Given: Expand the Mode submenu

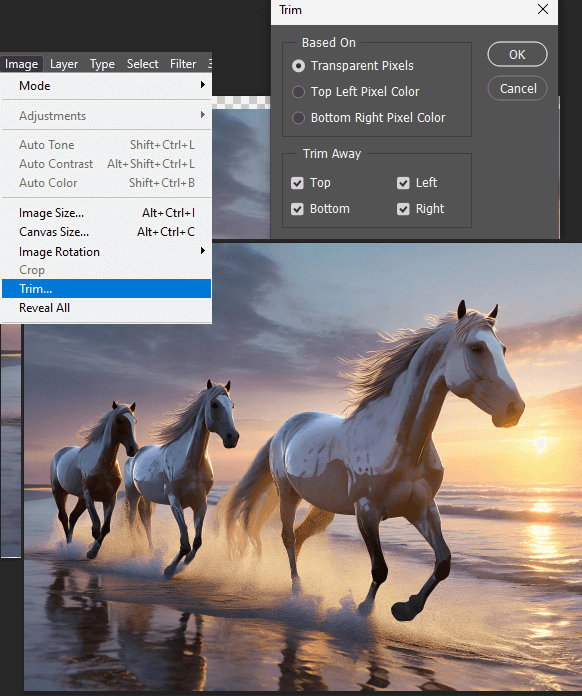Looking at the screenshot, I should pyautogui.click(x=107, y=86).
